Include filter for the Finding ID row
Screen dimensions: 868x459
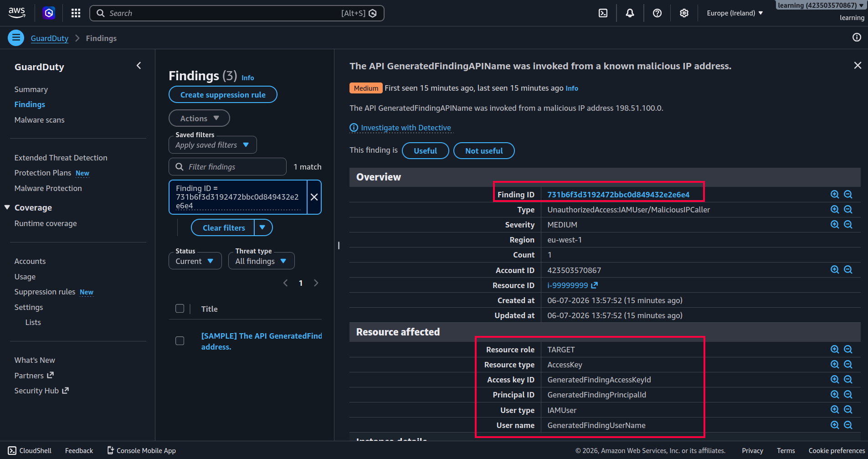[x=835, y=194]
